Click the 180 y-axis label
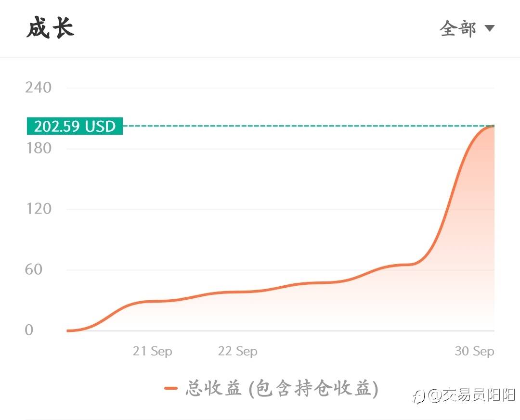This screenshot has width=520, height=420. pos(39,148)
